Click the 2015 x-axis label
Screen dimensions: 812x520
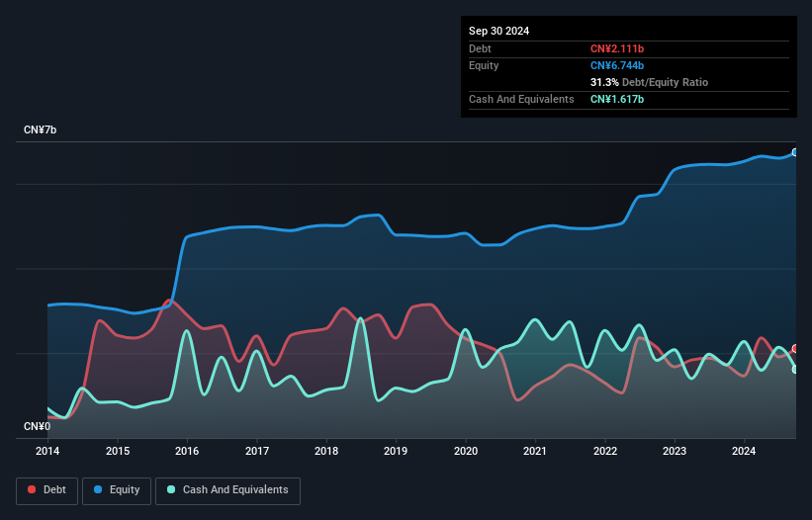(x=118, y=451)
